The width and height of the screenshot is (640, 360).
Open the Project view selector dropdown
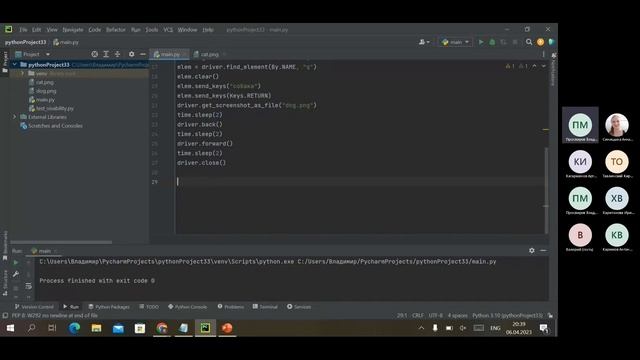click(33, 54)
